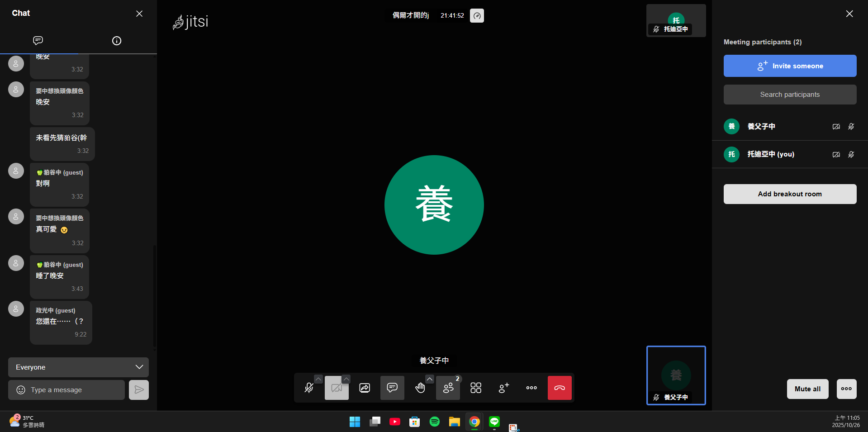The image size is (868, 432).
Task: Click the Invite someone button
Action: click(790, 66)
